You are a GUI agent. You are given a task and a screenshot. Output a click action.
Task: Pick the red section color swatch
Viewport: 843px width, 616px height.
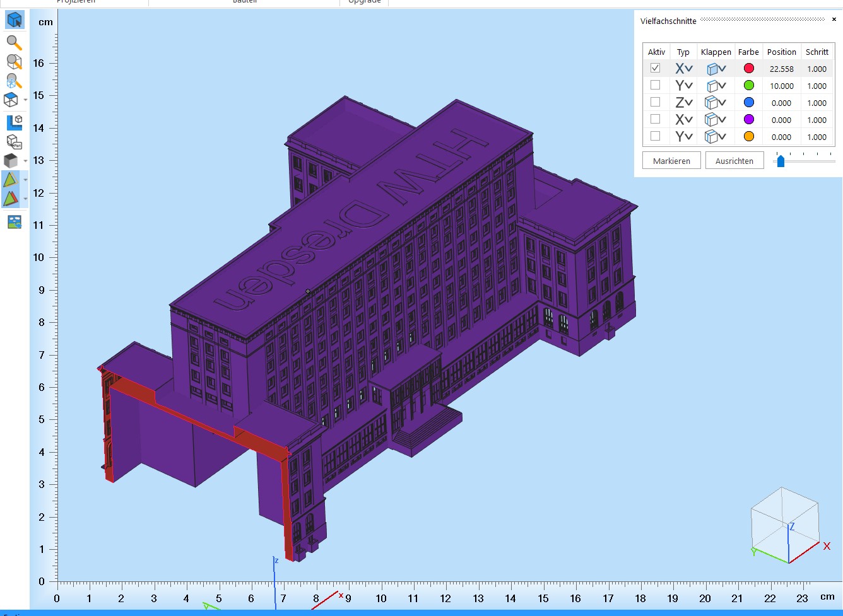[749, 68]
